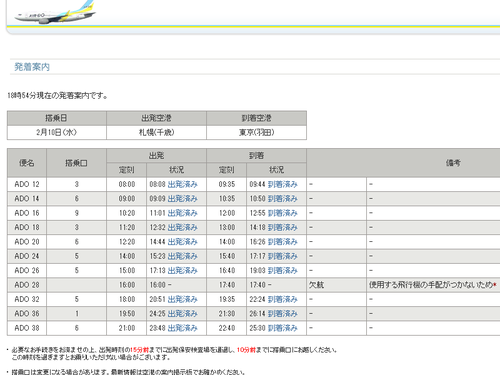Click ADO 38 到着済み arrival link
Image resolution: width=500 pixels, height=375 pixels.
pos(282,328)
